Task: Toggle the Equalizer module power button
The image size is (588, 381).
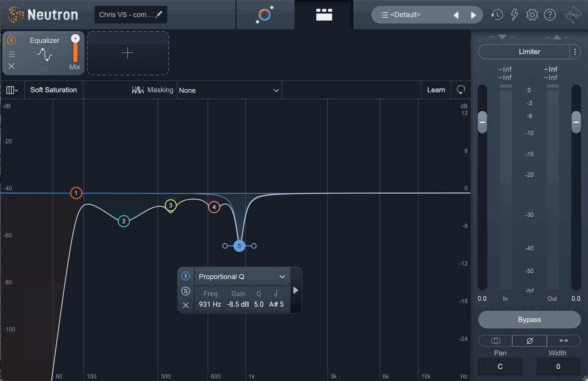Action: point(11,40)
